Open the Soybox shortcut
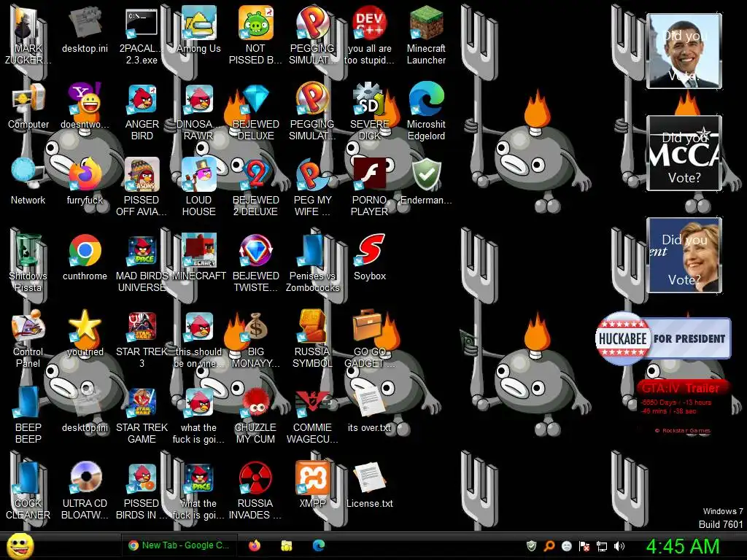 click(x=369, y=257)
